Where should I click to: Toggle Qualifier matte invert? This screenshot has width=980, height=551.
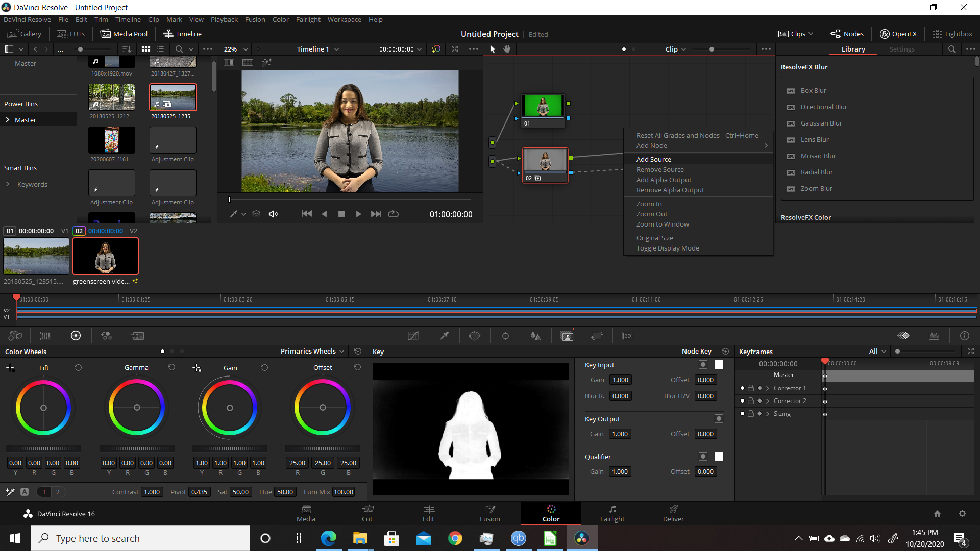tap(703, 457)
